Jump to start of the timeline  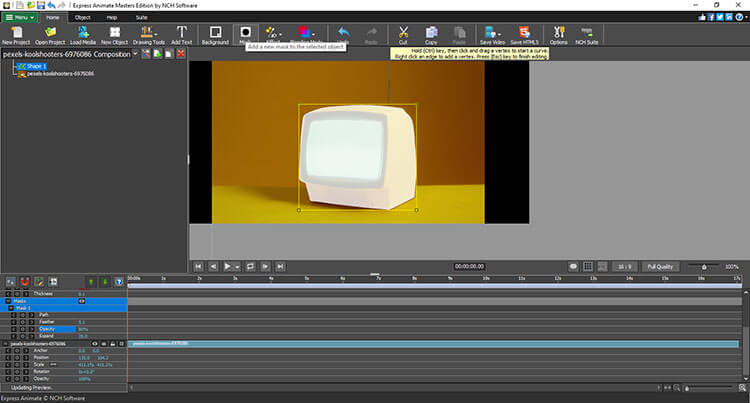(198, 267)
